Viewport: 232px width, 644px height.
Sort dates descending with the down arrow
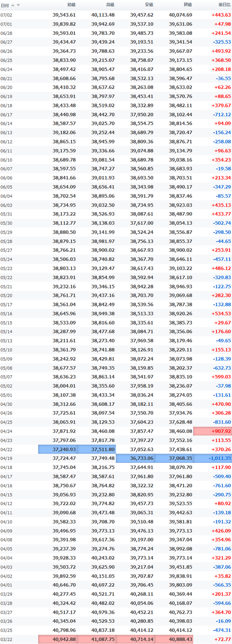pyautogui.click(x=19, y=5)
